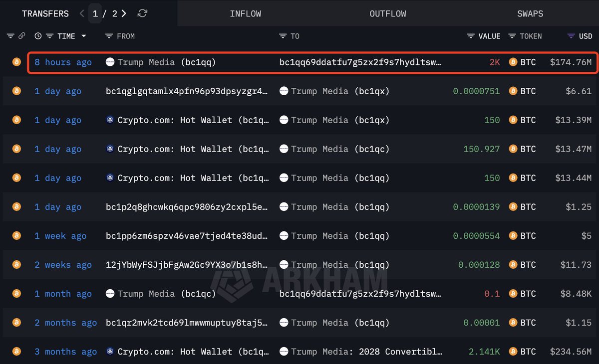Open the 8 hours ago transfer link
The width and height of the screenshot is (599, 364).
coord(63,62)
